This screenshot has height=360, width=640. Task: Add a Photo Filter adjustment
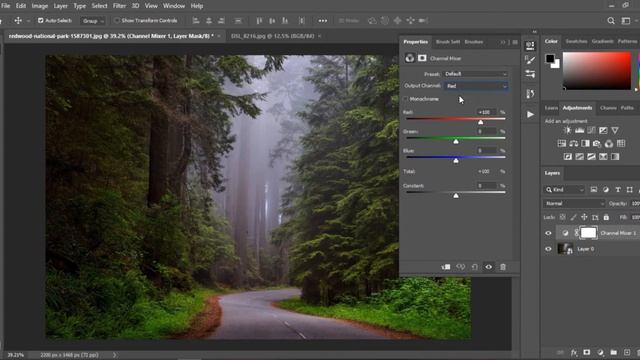pyautogui.click(x=597, y=144)
